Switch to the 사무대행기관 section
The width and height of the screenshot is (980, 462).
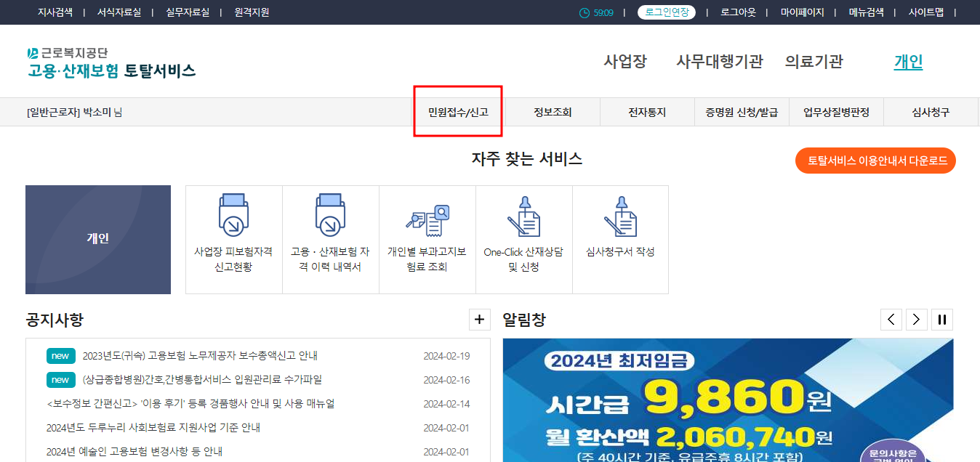(720, 62)
